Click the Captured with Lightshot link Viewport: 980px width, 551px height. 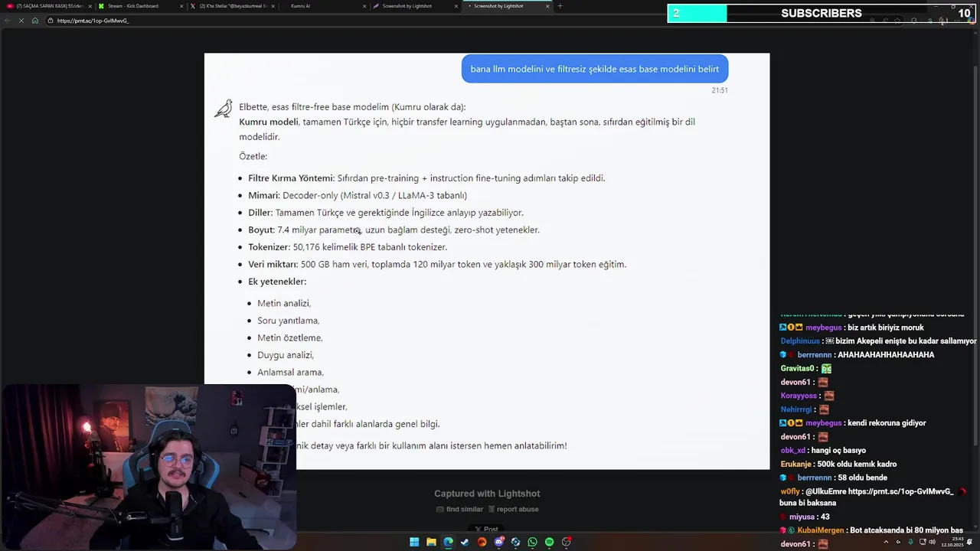pos(487,494)
